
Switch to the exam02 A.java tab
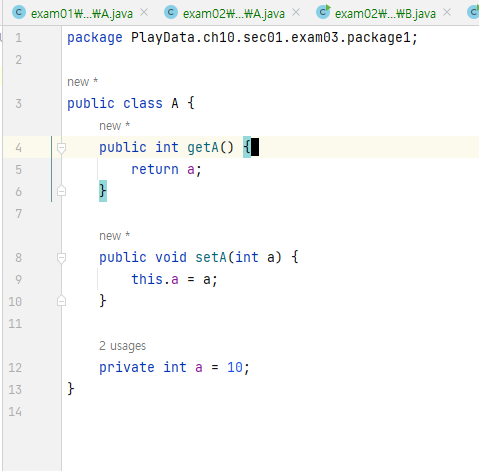coord(234,13)
